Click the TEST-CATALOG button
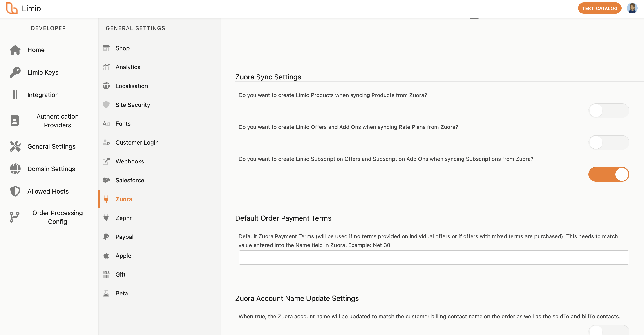644x335 pixels. [x=599, y=8]
